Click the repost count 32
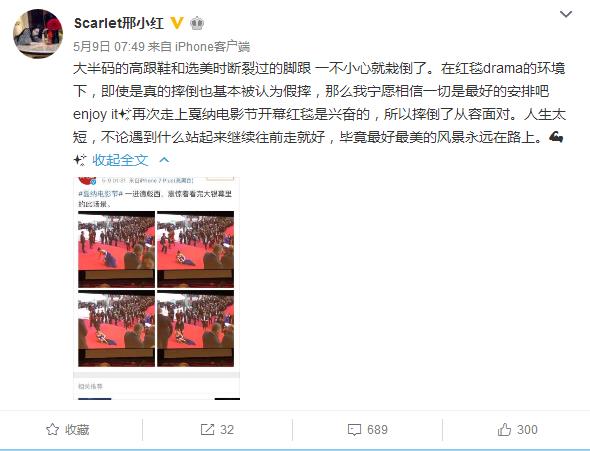Image resolution: width=590 pixels, height=451 pixels. pyautogui.click(x=227, y=430)
